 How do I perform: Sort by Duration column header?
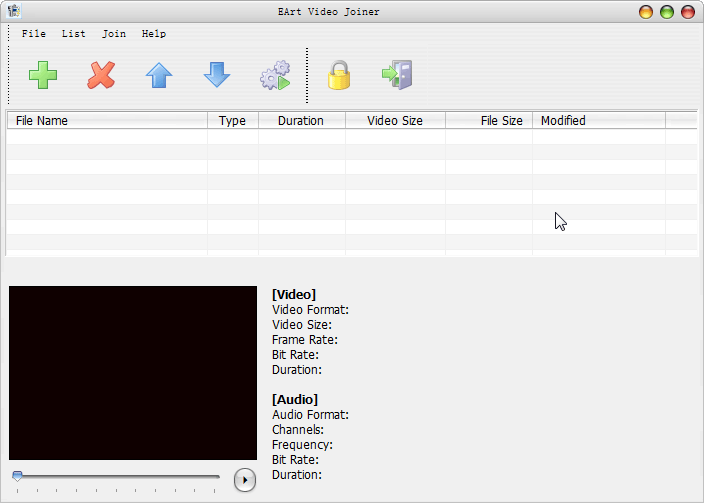(x=302, y=120)
